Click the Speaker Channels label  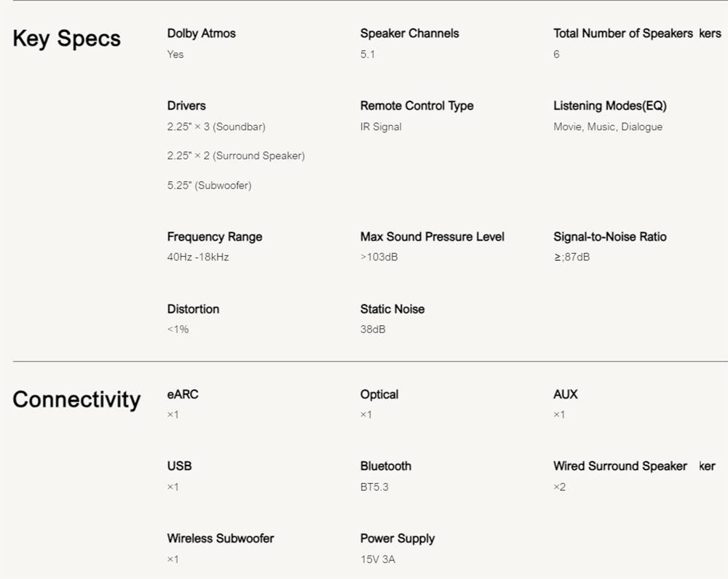(x=409, y=33)
